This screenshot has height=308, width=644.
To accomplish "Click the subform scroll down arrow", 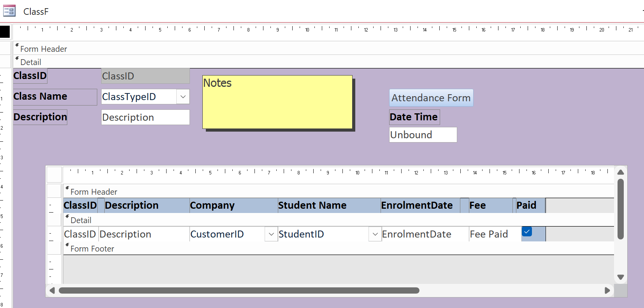I will click(621, 277).
